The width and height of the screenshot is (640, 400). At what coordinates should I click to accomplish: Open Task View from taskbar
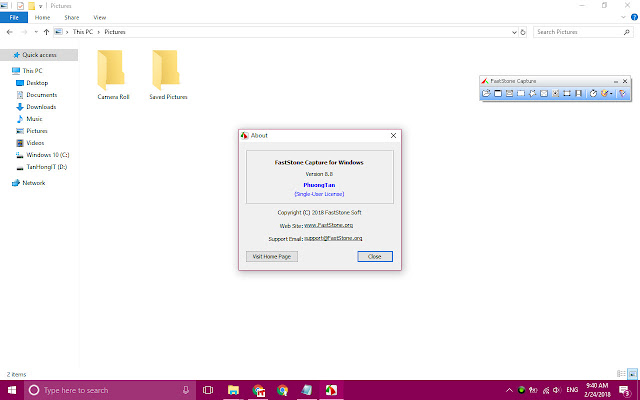pyautogui.click(x=208, y=390)
